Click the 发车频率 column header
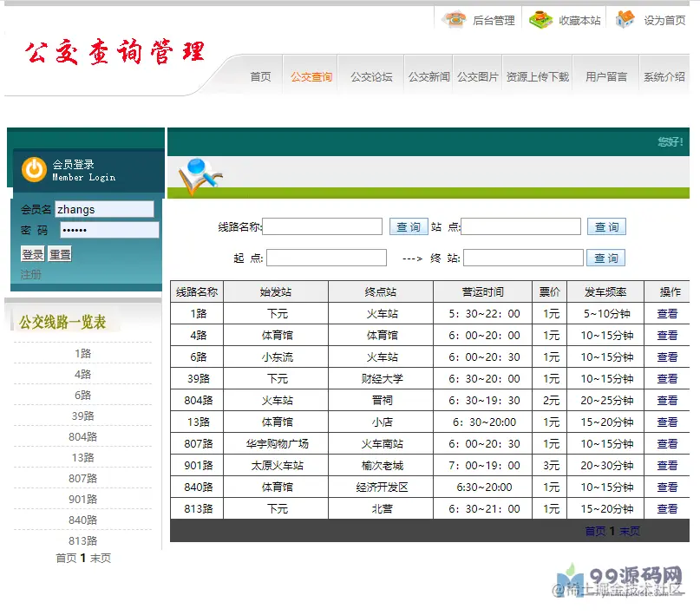The height and width of the screenshot is (615, 700). 605,291
